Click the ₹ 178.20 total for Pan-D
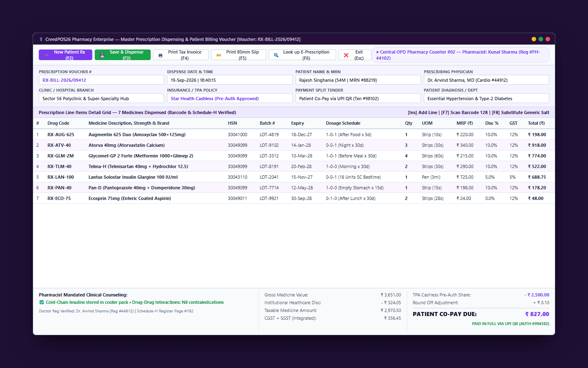Screen dimensions: 588x368 click(537, 188)
